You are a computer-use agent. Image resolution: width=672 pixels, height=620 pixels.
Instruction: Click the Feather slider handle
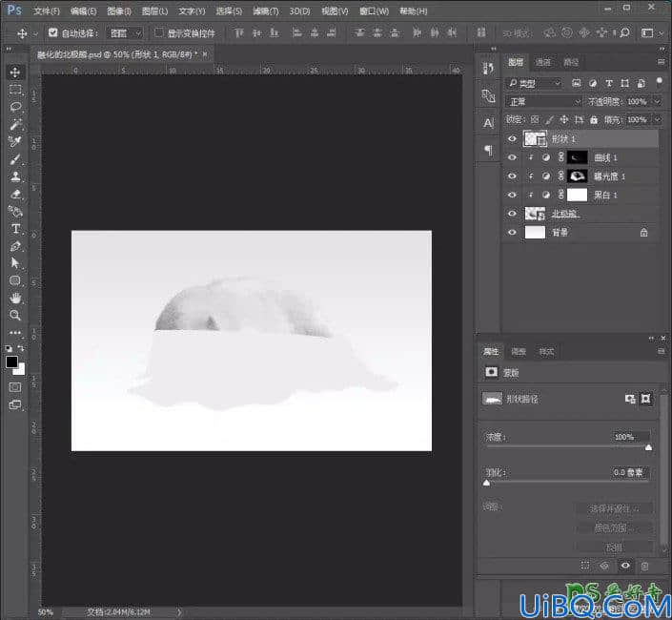coord(486,484)
